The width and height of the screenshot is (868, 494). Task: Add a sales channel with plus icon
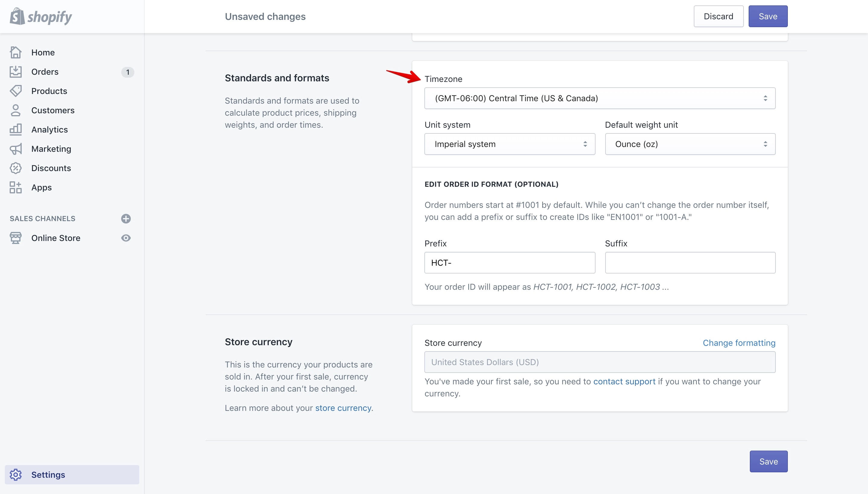coord(126,218)
